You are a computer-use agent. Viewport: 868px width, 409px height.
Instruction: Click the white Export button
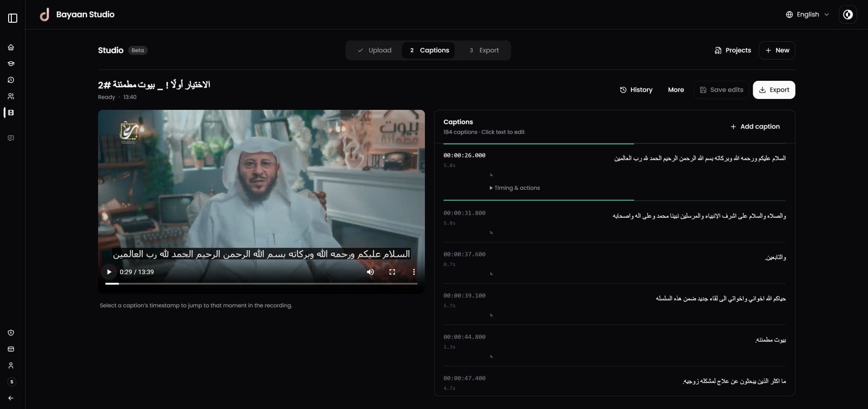pos(774,90)
